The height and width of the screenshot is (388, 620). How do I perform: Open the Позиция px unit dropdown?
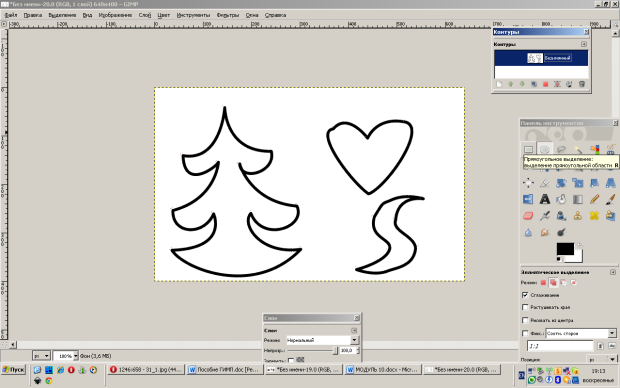[602, 360]
